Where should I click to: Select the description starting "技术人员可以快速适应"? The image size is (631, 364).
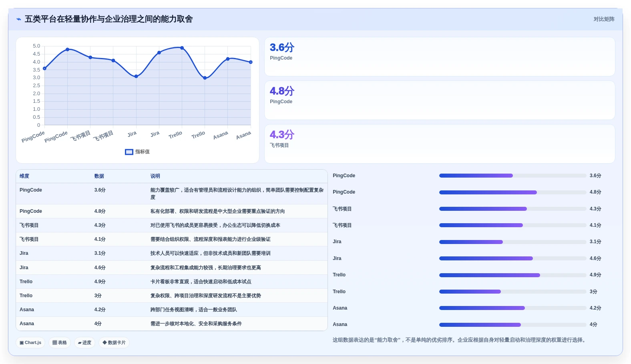pyautogui.click(x=211, y=253)
